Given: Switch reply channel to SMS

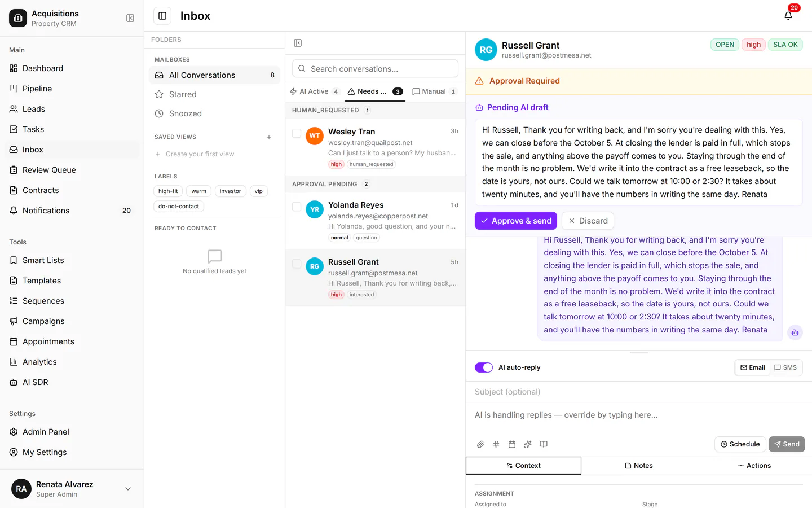Looking at the screenshot, I should 785,367.
